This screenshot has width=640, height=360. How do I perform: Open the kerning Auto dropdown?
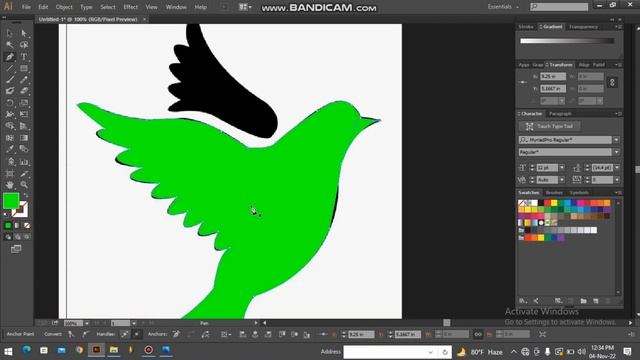[562, 180]
